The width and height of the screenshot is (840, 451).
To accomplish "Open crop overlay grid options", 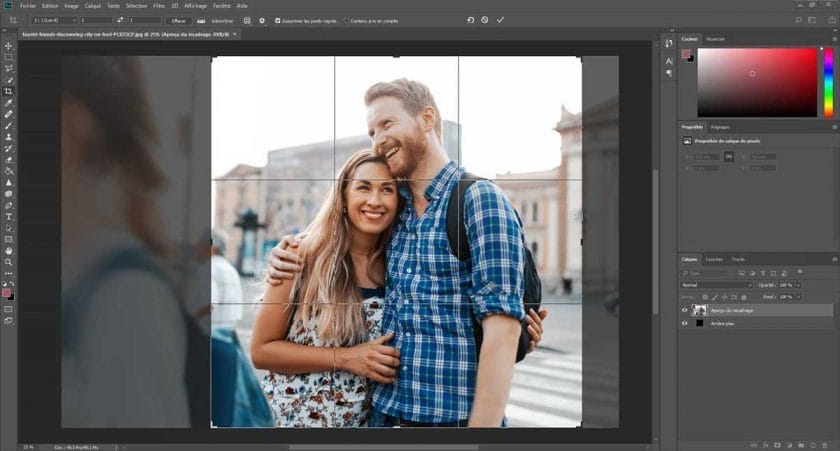I will point(247,20).
